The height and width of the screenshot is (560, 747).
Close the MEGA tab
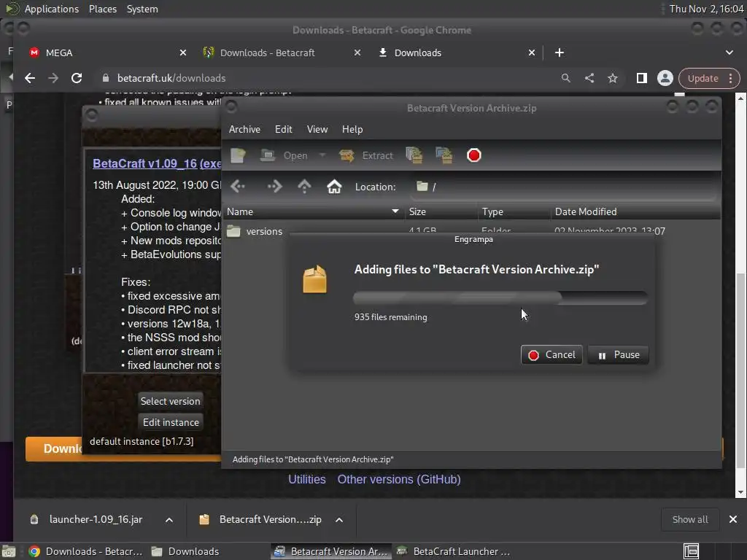pyautogui.click(x=183, y=52)
